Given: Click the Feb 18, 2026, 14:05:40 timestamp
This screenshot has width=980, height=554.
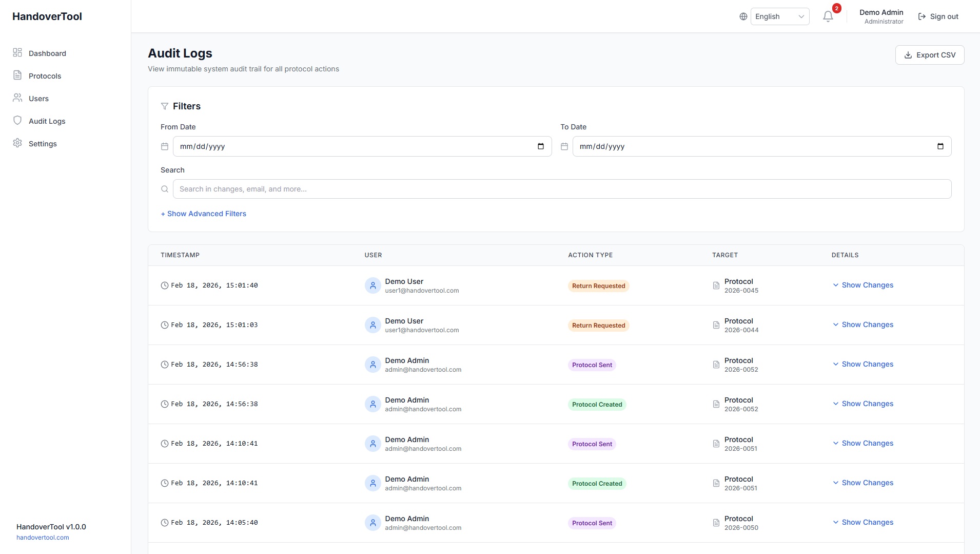Looking at the screenshot, I should [214, 523].
